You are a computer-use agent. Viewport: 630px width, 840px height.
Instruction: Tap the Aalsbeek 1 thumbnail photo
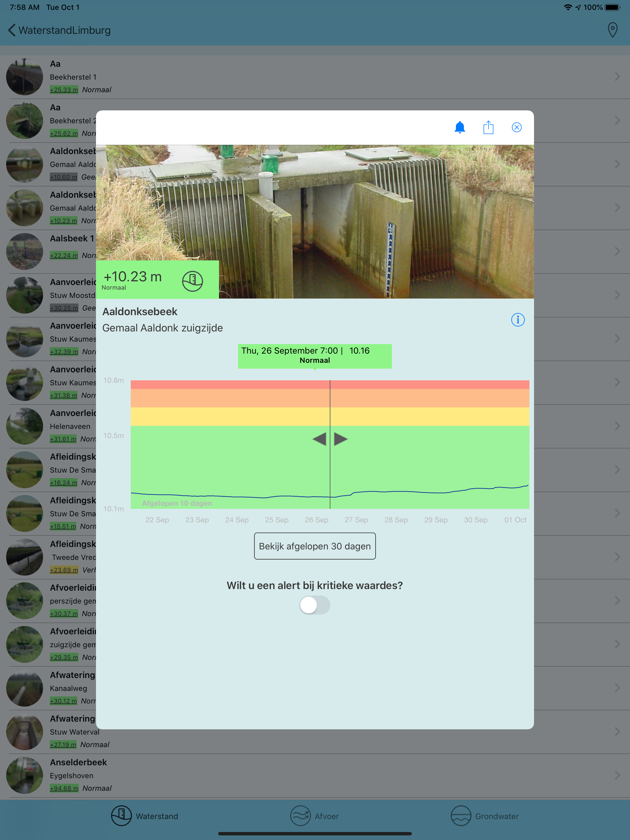[25, 252]
